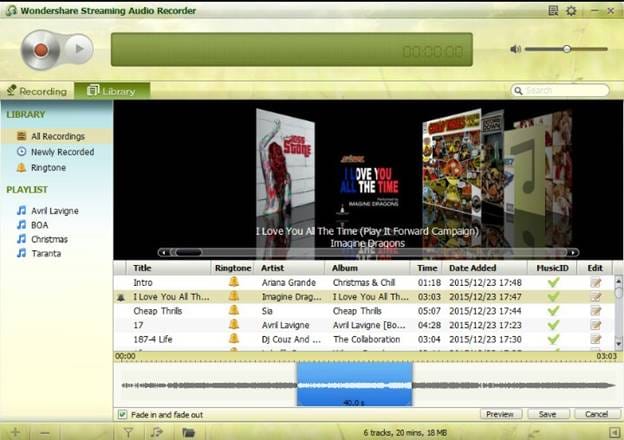The height and width of the screenshot is (440, 624).
Task: Click the ringtone bell for Cheap Thrills
Action: pyautogui.click(x=234, y=310)
